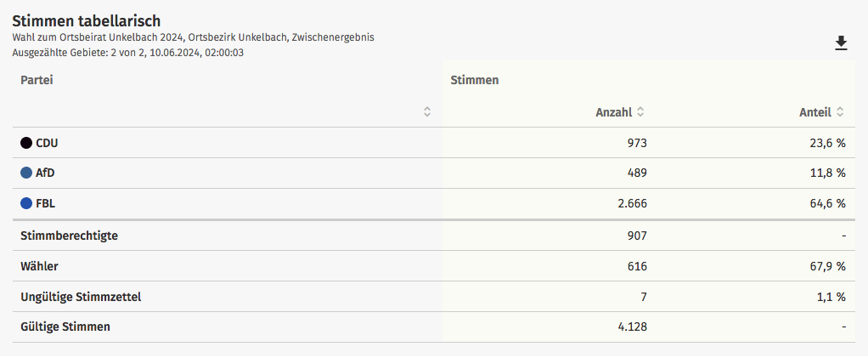Click the black CDU color dot

(x=26, y=143)
